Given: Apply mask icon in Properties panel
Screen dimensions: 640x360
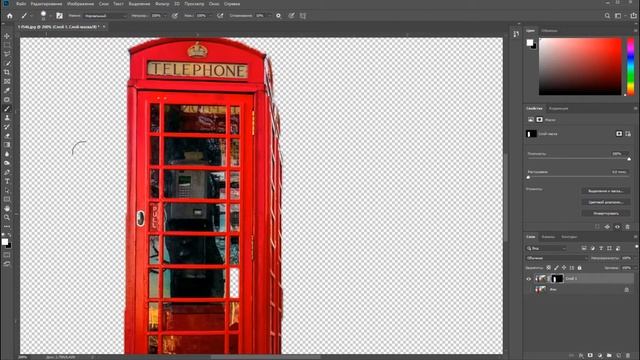Looking at the screenshot, I should tap(607, 227).
